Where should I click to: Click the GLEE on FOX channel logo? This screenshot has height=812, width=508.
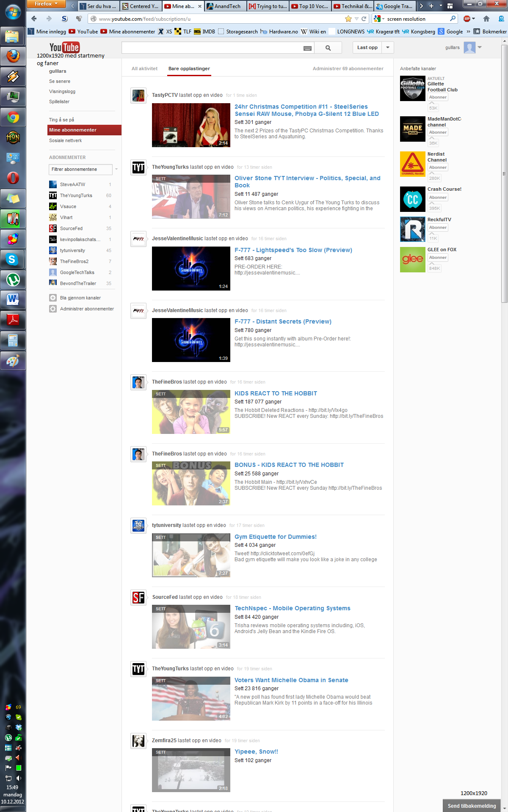coord(413,260)
